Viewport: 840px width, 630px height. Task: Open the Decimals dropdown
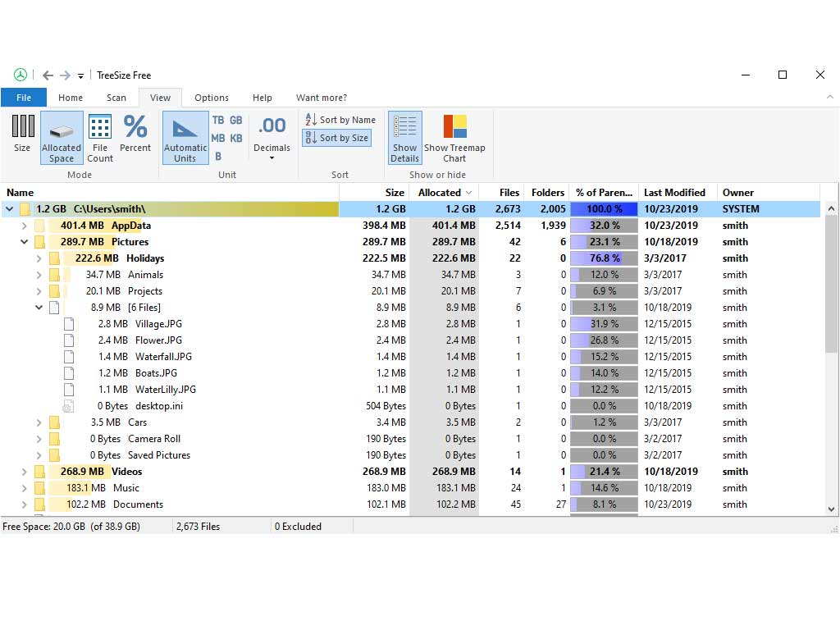[x=272, y=137]
